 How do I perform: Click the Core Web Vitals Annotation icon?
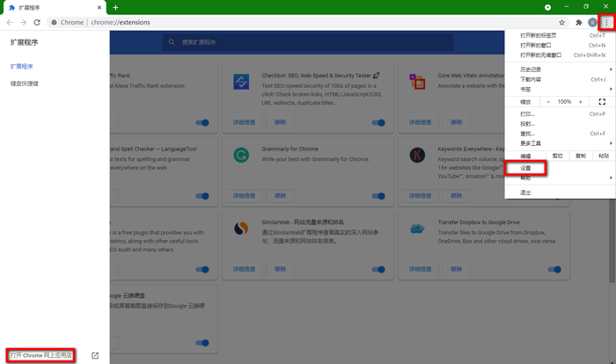click(x=417, y=82)
